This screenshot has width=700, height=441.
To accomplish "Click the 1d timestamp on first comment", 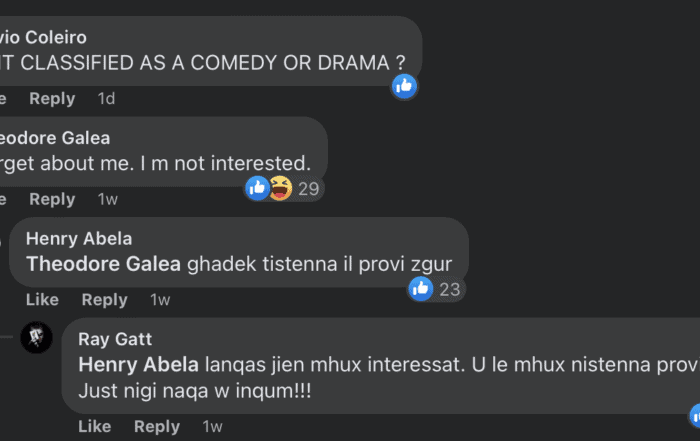I will (107, 98).
